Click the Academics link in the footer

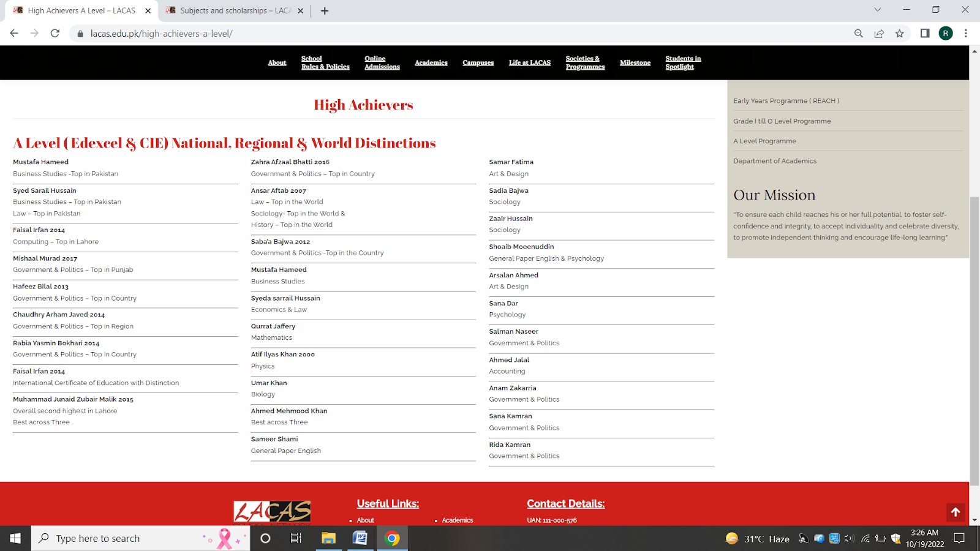pos(458,520)
